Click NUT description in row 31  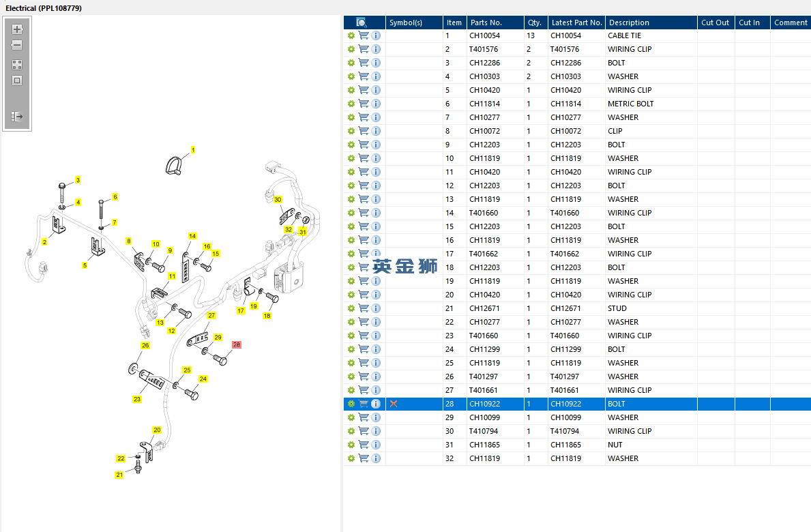pos(615,445)
